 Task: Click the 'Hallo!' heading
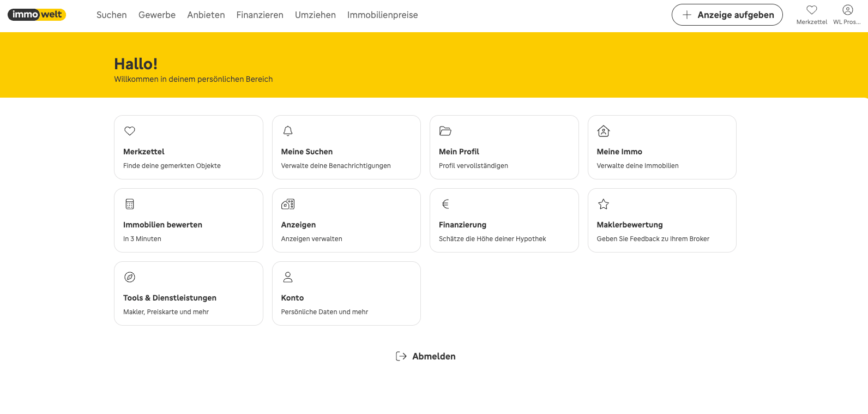click(x=136, y=64)
